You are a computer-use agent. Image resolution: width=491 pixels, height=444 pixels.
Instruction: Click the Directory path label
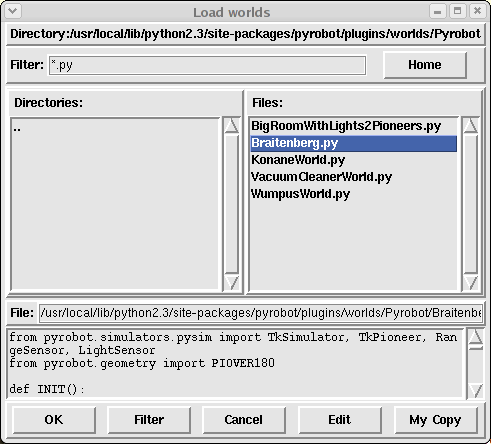point(245,34)
